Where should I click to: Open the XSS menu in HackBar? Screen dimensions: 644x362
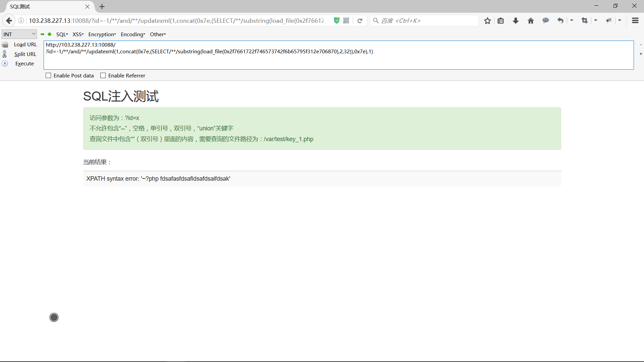click(78, 35)
